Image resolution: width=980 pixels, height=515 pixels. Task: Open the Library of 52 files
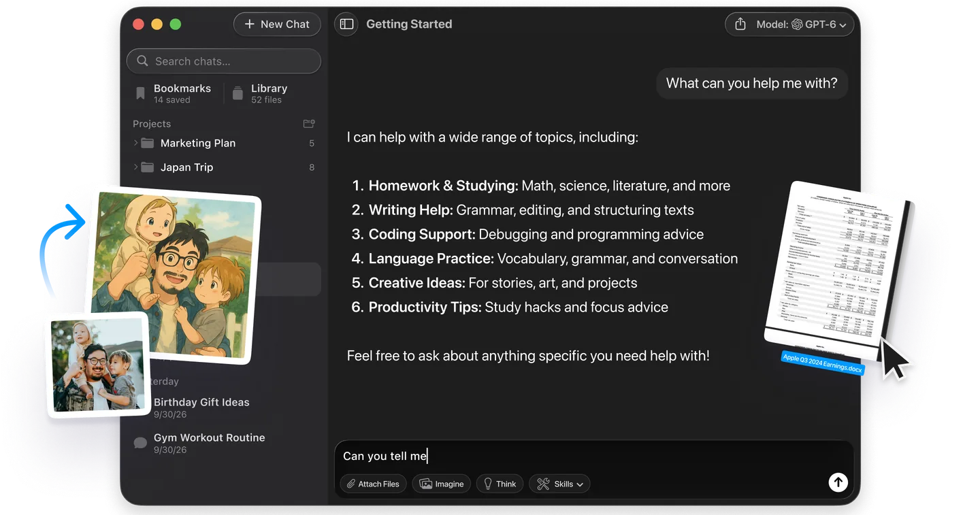pyautogui.click(x=260, y=93)
